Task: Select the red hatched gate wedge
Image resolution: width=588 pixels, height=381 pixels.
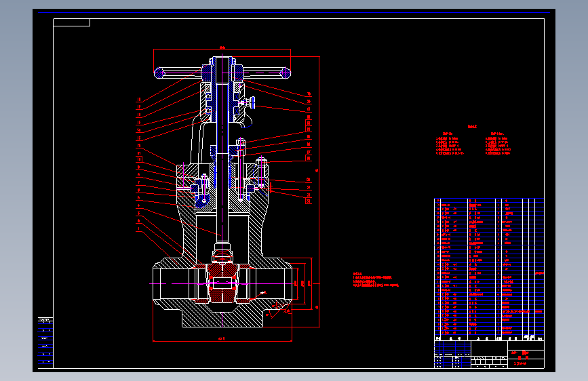Action: click(222, 283)
